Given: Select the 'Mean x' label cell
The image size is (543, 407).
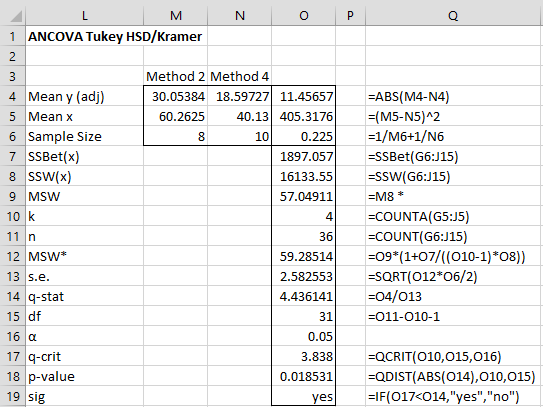Looking at the screenshot, I should click(x=84, y=116).
